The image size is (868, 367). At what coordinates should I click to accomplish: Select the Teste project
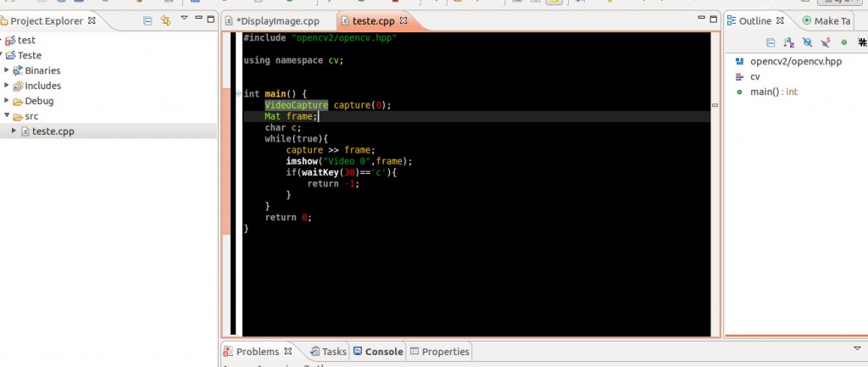tap(30, 55)
